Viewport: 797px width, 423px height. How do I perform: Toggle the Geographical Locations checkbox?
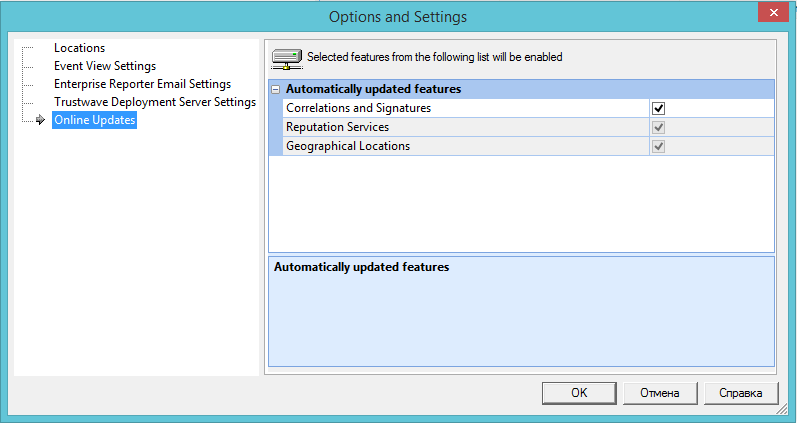pos(659,146)
